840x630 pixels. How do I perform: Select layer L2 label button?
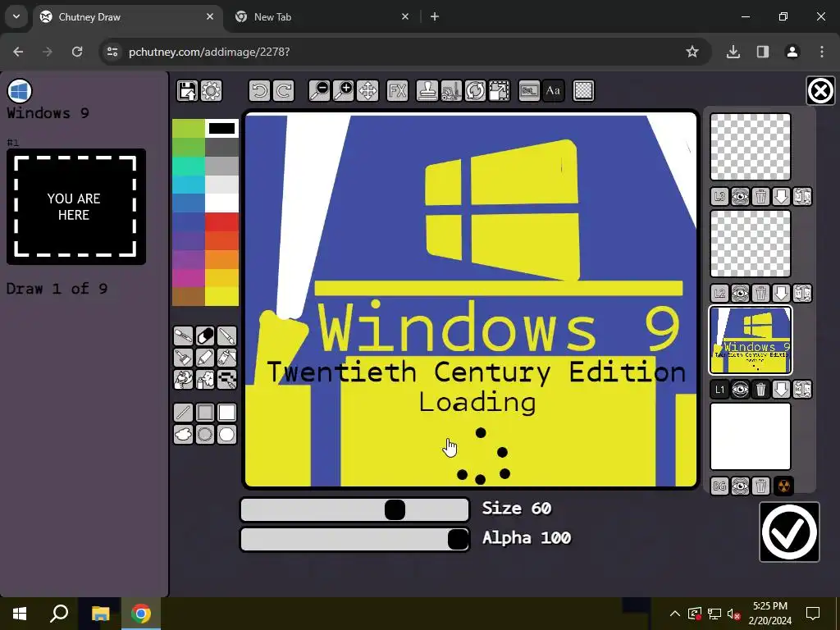point(719,293)
